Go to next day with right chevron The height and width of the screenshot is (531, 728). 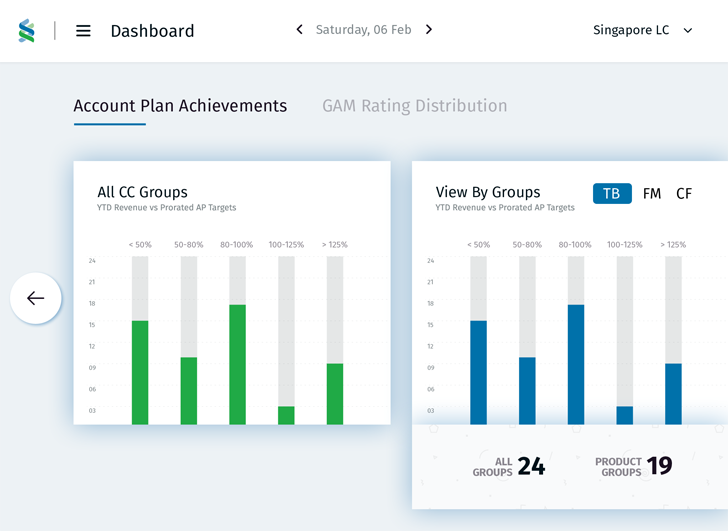pos(429,30)
